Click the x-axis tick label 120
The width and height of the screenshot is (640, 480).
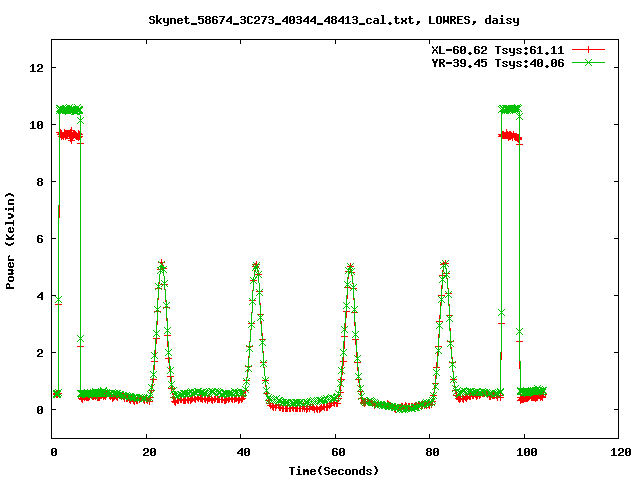coord(621,452)
